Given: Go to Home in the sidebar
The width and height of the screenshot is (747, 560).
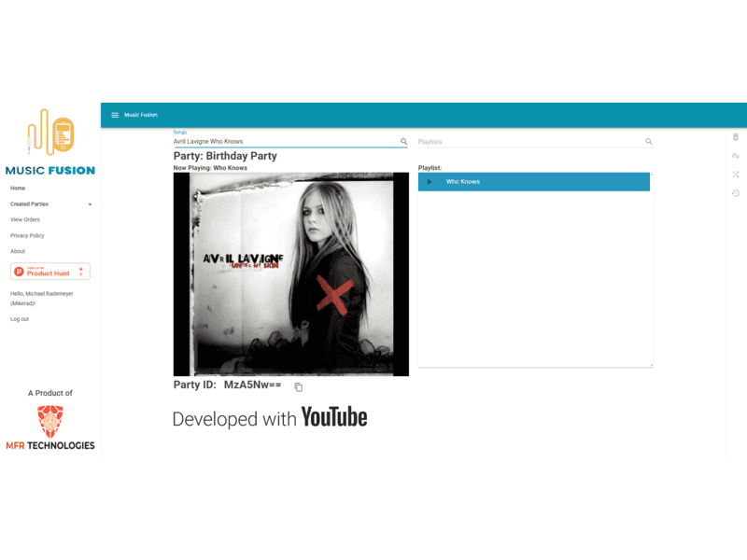Looking at the screenshot, I should pos(18,189).
